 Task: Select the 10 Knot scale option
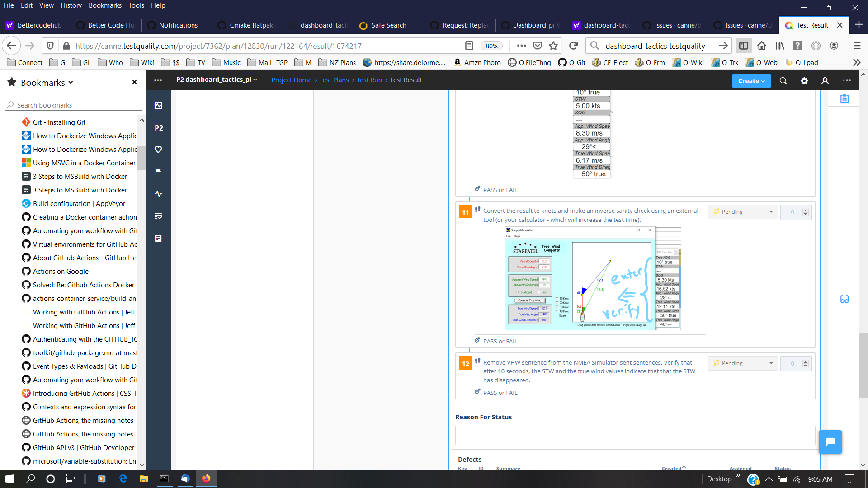(x=557, y=298)
